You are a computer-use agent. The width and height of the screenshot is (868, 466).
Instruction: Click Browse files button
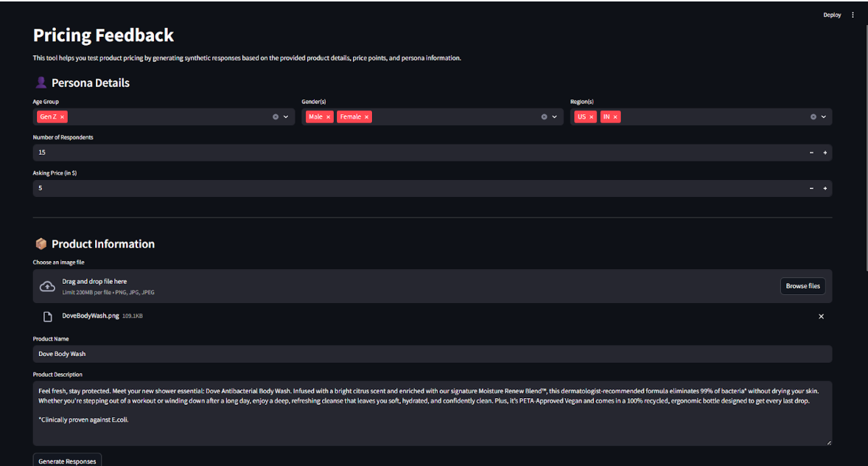coord(802,286)
